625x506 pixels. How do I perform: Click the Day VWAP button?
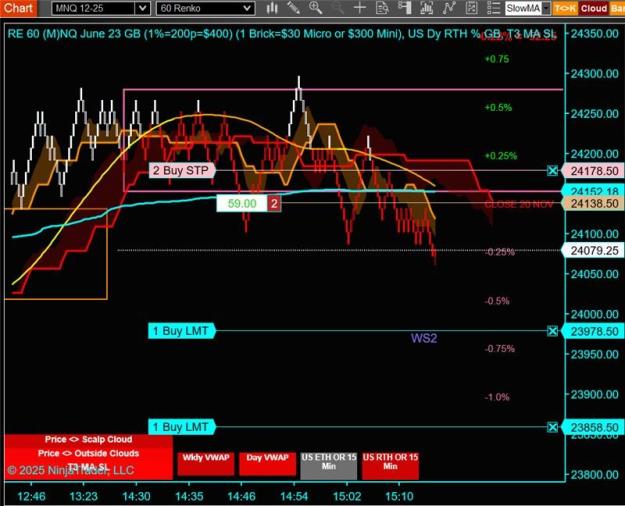tap(267, 463)
